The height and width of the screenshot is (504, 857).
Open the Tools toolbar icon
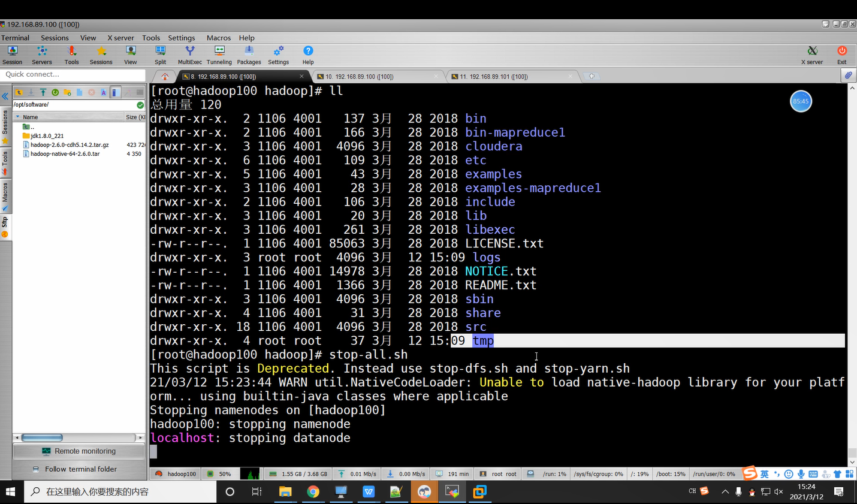[71, 55]
